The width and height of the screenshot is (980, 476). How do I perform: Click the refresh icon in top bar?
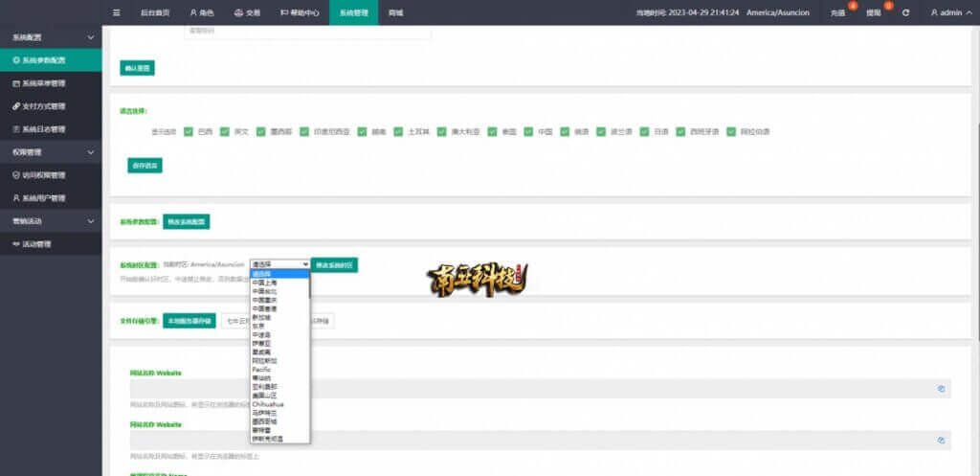(905, 12)
